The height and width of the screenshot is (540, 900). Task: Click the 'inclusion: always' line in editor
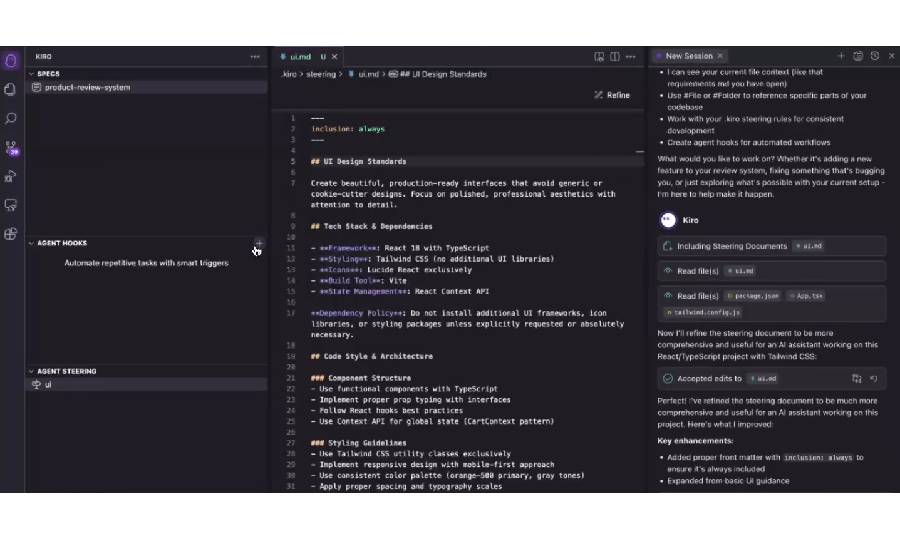point(348,129)
